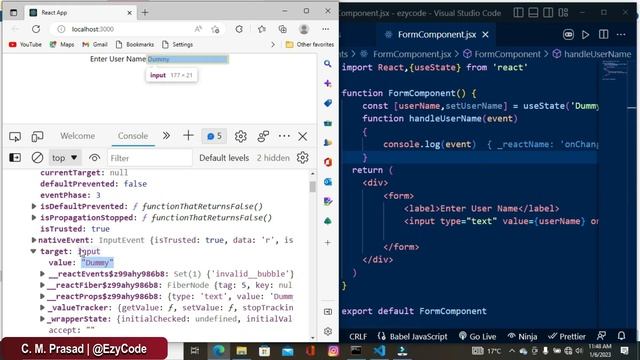Open the Maps bookmark
This screenshot has width=640, height=360.
[x=62, y=44]
